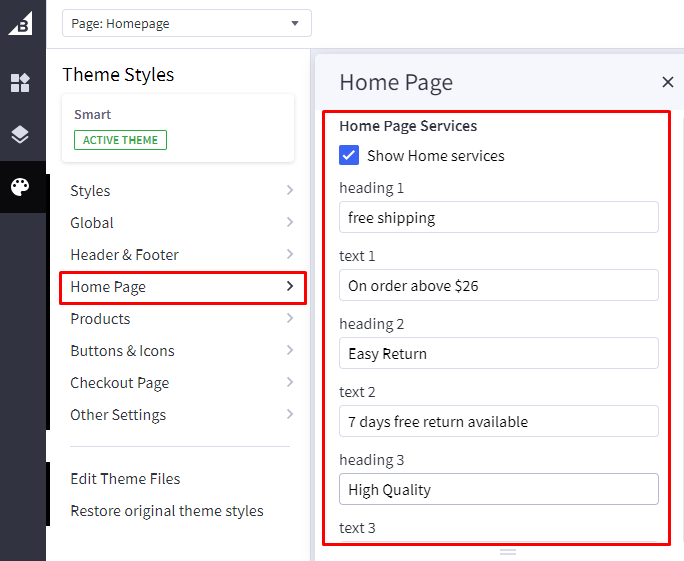
Task: Open the Products settings
Action: 181,319
